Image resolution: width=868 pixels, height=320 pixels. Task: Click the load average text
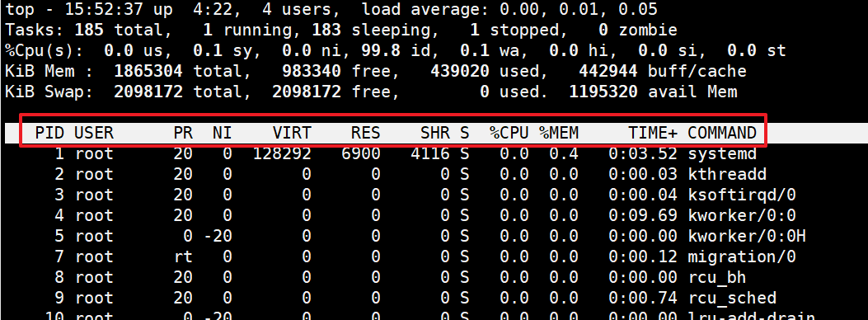point(509,9)
